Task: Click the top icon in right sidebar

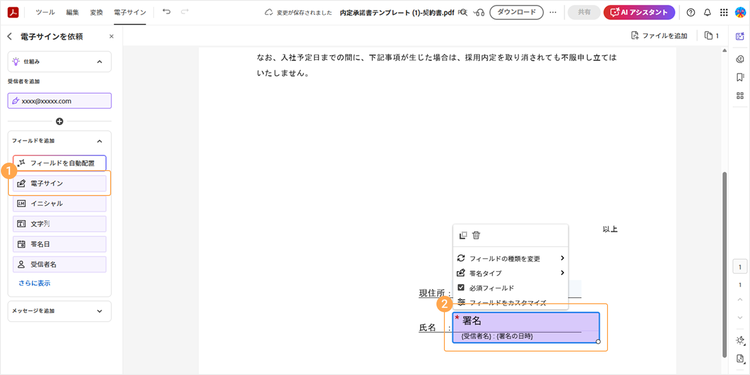Action: tap(740, 36)
